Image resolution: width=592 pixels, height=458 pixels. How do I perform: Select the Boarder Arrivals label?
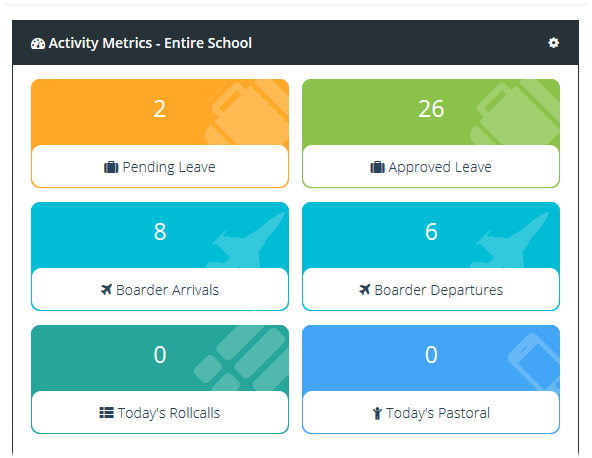point(167,290)
